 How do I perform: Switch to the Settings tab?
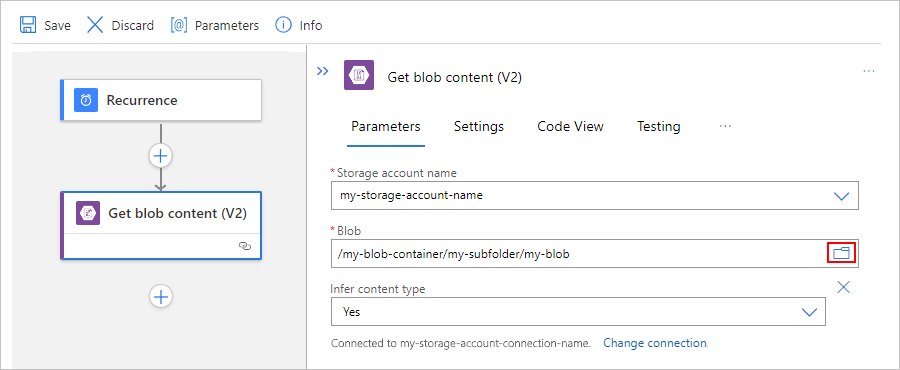click(479, 126)
